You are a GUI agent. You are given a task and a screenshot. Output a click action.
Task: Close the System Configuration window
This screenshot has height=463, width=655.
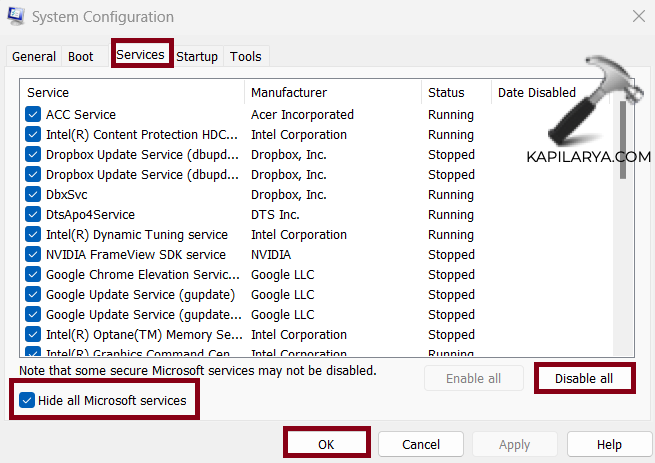(638, 16)
